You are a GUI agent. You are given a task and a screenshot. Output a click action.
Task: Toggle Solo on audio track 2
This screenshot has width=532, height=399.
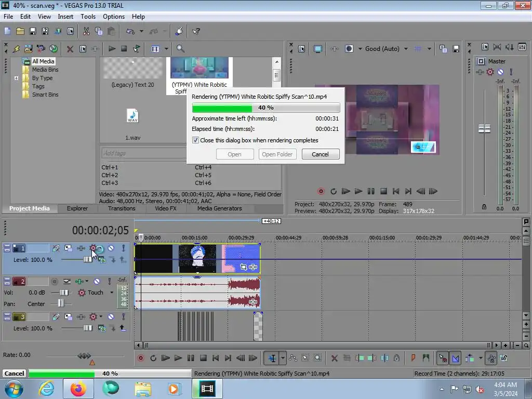[109, 281]
